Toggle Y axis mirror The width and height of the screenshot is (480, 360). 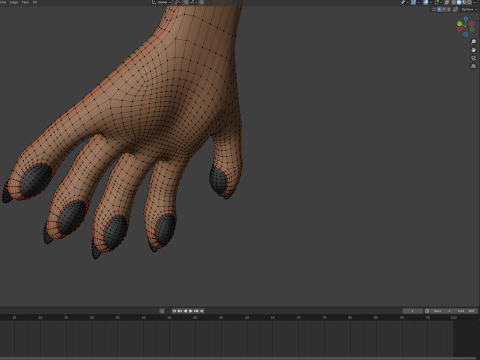[x=444, y=9]
